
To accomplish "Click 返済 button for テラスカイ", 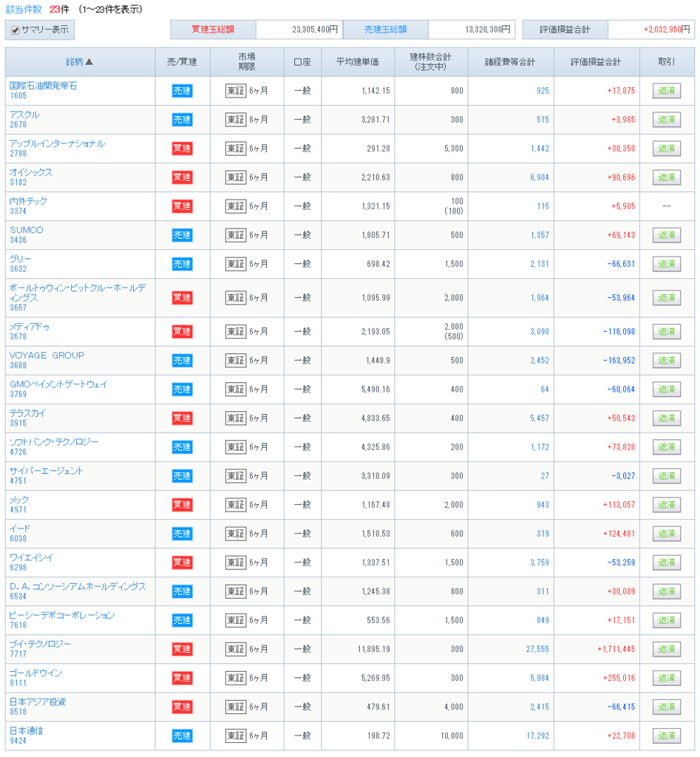I will pyautogui.click(x=666, y=418).
